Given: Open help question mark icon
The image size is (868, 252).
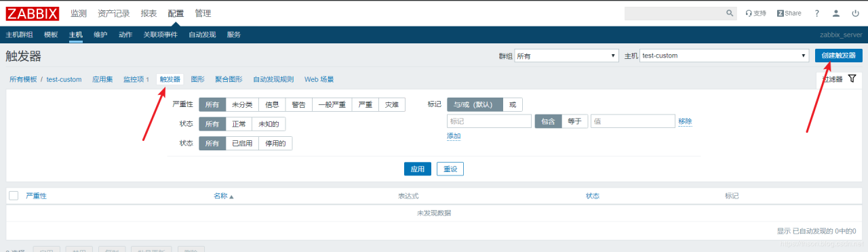Looking at the screenshot, I should (x=817, y=13).
